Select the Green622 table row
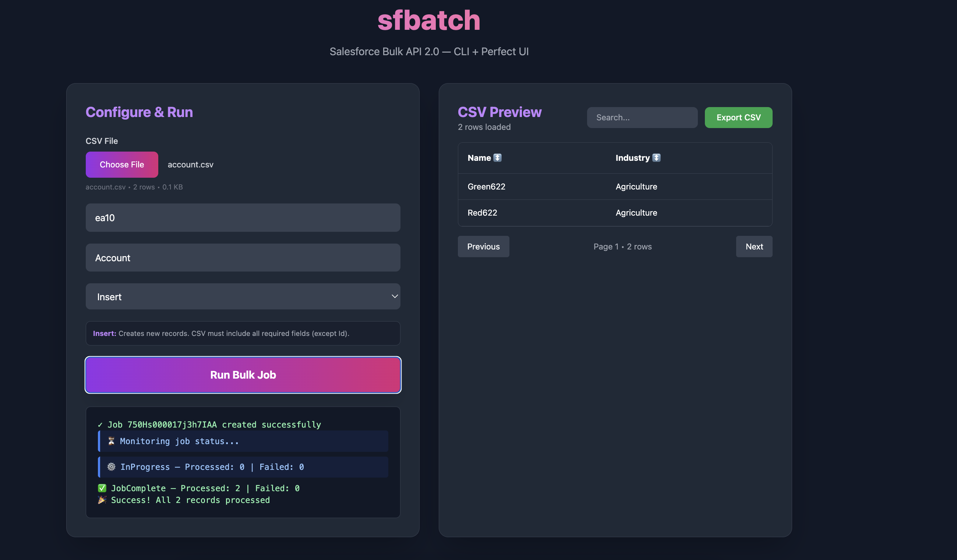The width and height of the screenshot is (957, 560). [615, 187]
